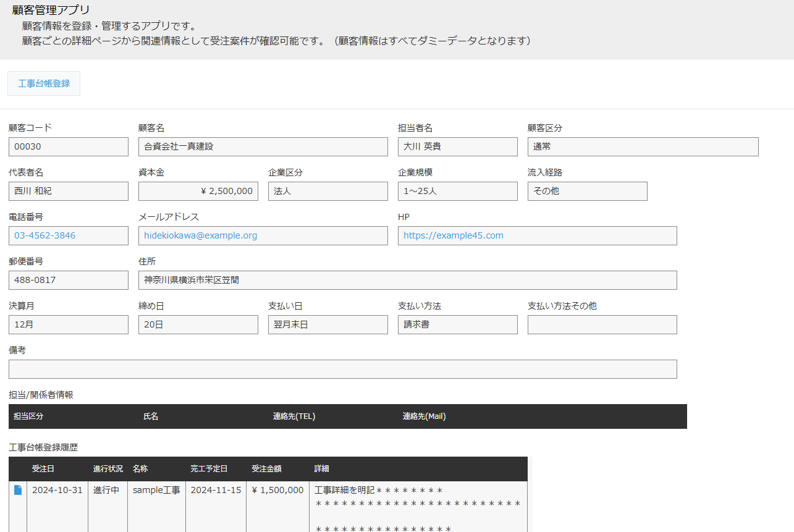794x532 pixels.
Task: Click the sample工事 cell in history table
Action: coord(156,490)
